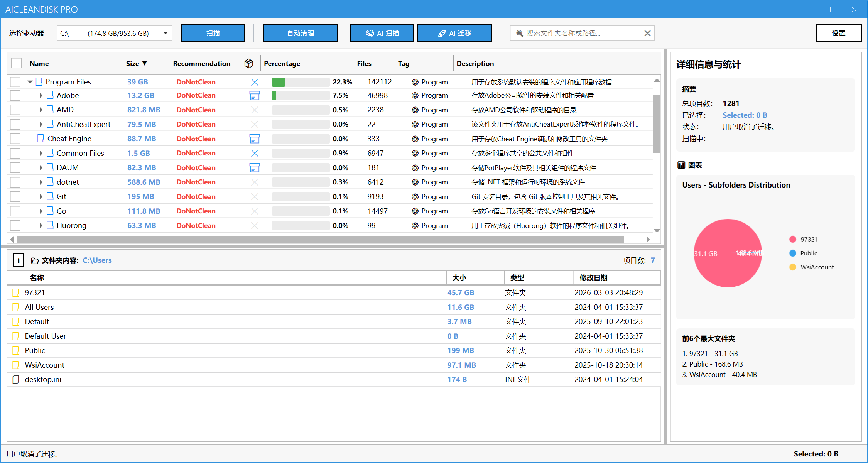The height and width of the screenshot is (463, 868).
Task: Click the archive migration icon on the DAUM row
Action: point(254,167)
